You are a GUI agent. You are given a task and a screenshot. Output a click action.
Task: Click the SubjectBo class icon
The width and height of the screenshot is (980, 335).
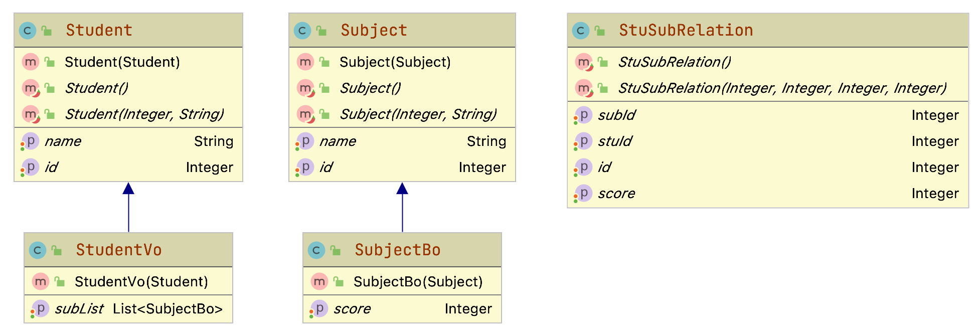pyautogui.click(x=316, y=250)
